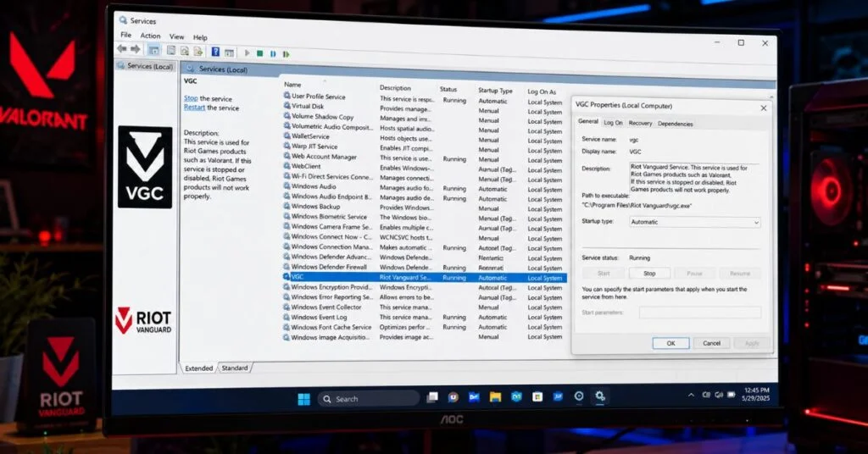Select the Extended view tab
This screenshot has width=868, height=454.
click(198, 368)
